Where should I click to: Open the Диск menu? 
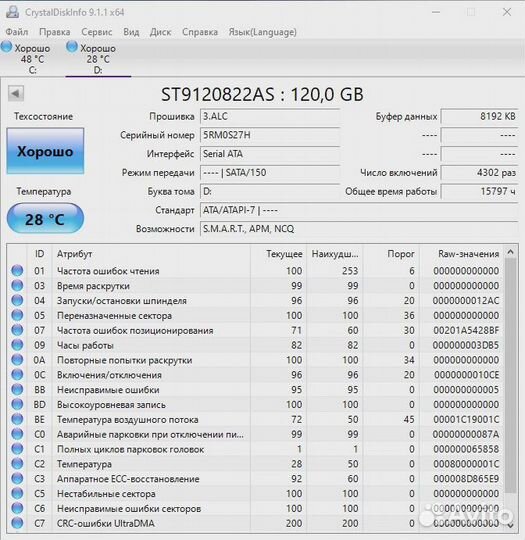tap(160, 32)
